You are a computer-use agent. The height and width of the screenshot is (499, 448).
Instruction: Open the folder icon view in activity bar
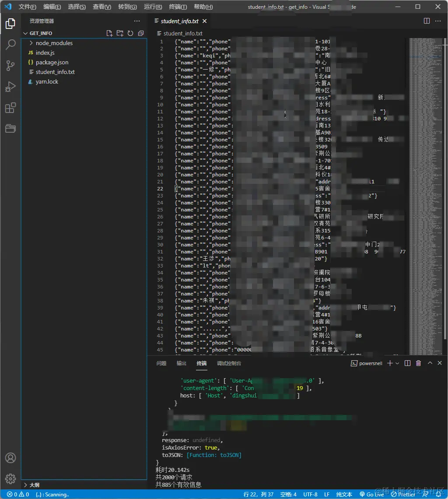[x=10, y=129]
